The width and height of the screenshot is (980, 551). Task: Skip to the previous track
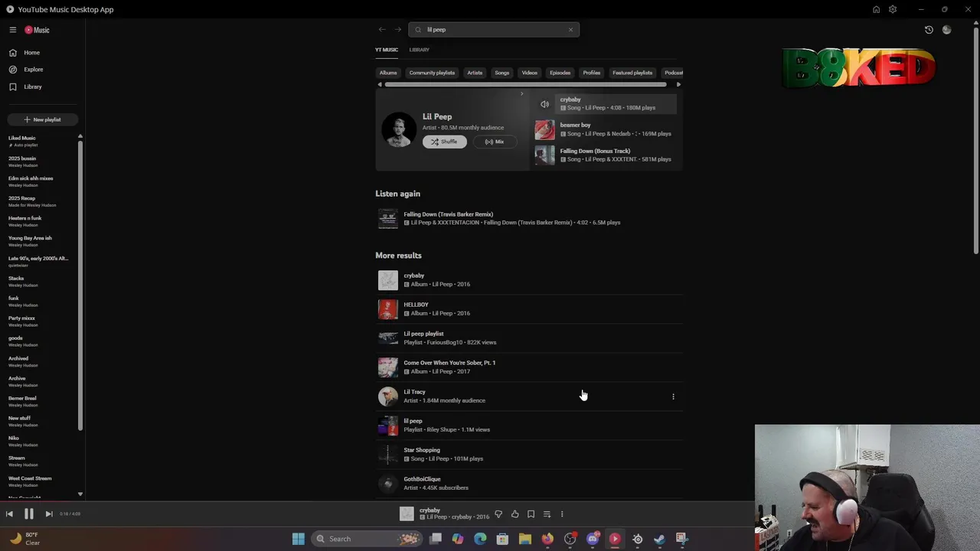coord(9,514)
